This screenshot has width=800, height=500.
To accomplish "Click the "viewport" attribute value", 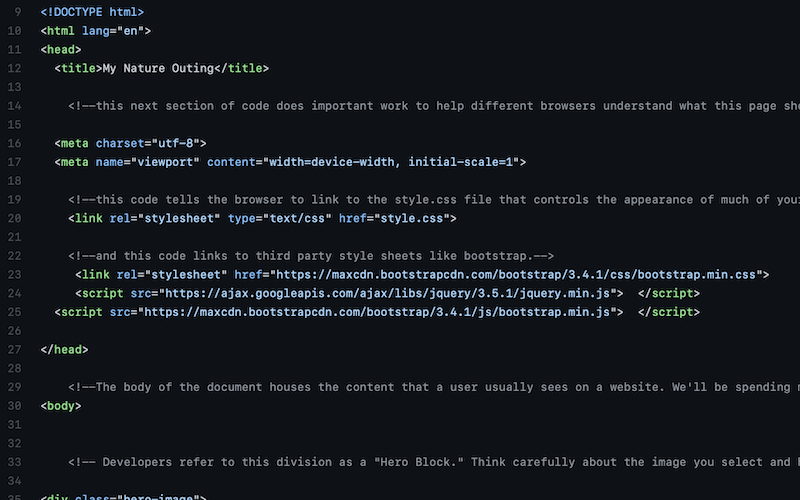I will point(165,162).
